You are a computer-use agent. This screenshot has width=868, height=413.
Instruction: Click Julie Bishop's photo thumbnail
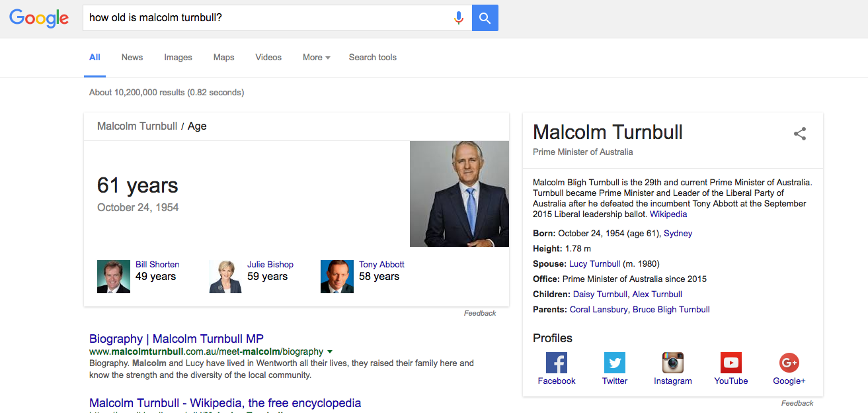click(x=225, y=277)
